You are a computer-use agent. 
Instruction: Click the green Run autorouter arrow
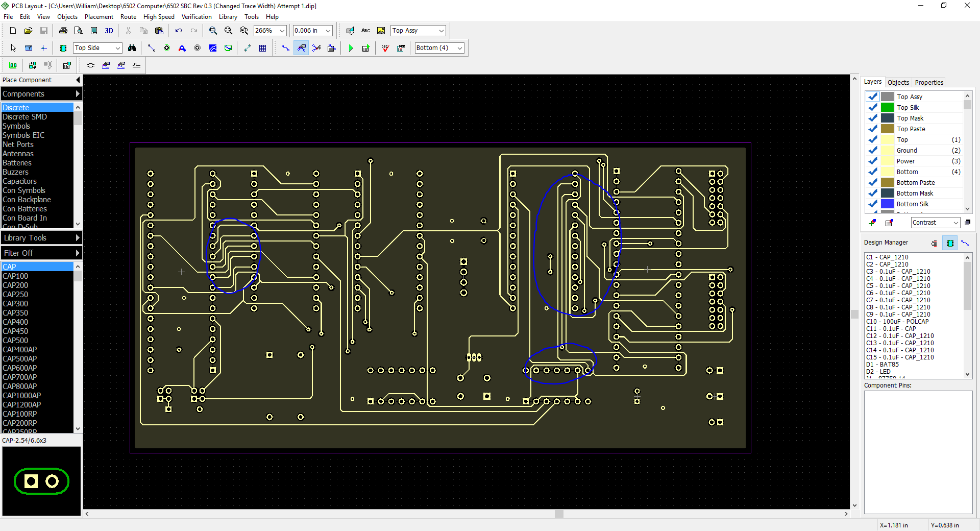point(351,48)
